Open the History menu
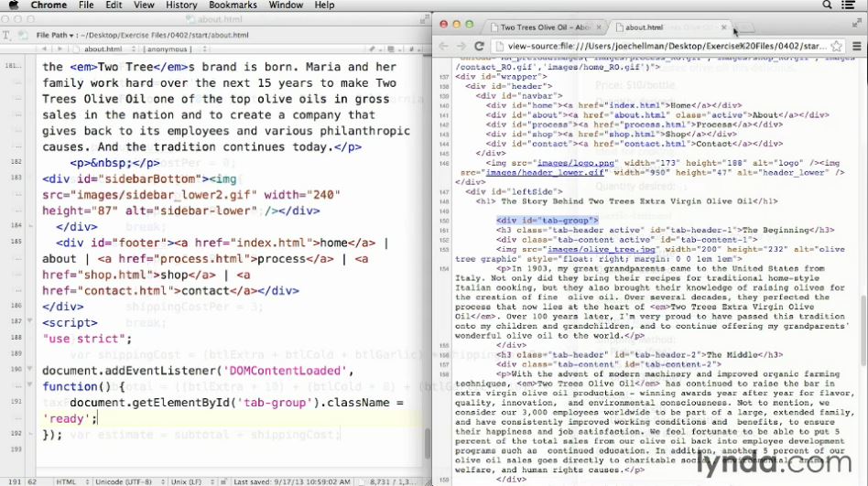The height and width of the screenshot is (486, 868). [181, 5]
